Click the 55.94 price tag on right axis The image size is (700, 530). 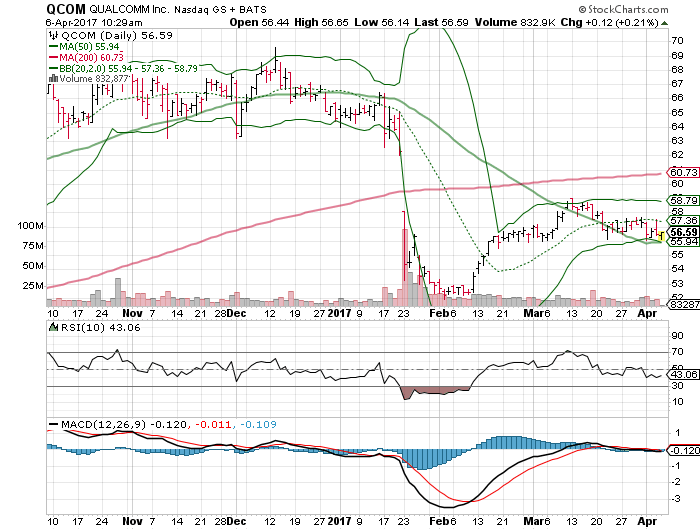pos(683,242)
